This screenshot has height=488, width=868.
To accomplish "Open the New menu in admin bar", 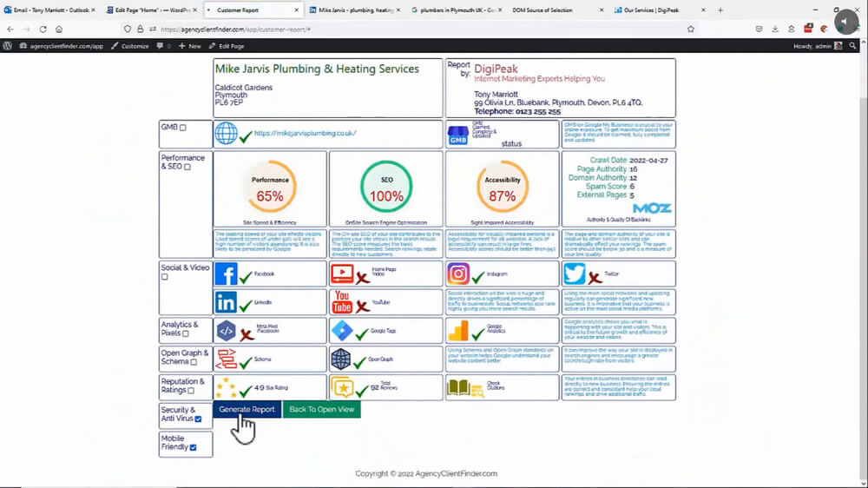I will (190, 46).
